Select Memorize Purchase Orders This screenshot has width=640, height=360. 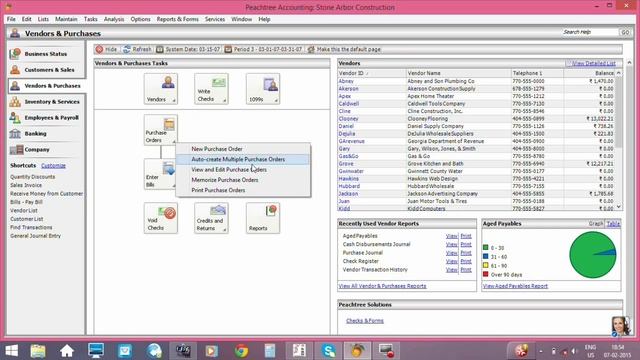243,180
